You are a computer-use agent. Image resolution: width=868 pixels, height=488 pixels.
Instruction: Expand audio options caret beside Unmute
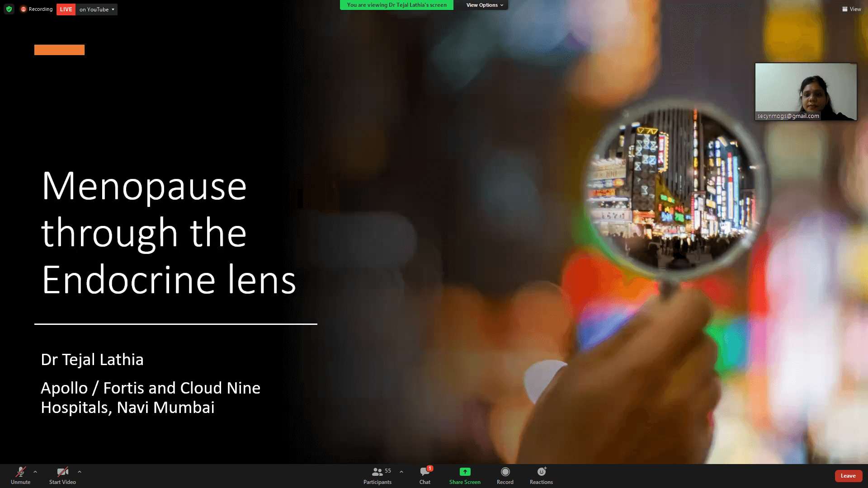click(x=35, y=472)
